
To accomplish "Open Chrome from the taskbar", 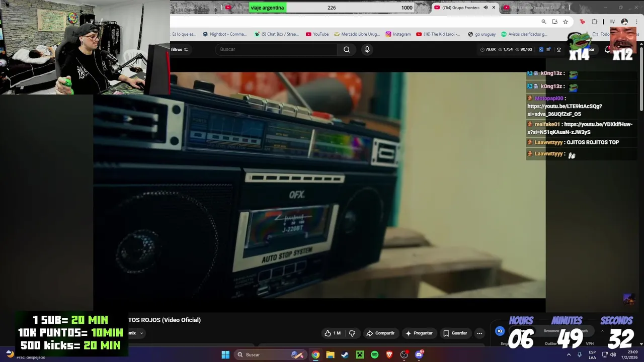I will click(315, 354).
